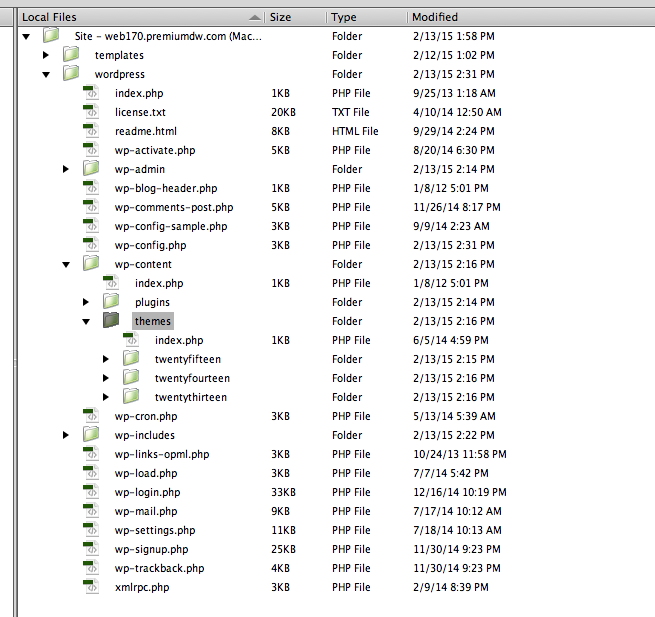655x617 pixels.
Task: Click the file icon beside wp-load.php
Action: [x=91, y=472]
